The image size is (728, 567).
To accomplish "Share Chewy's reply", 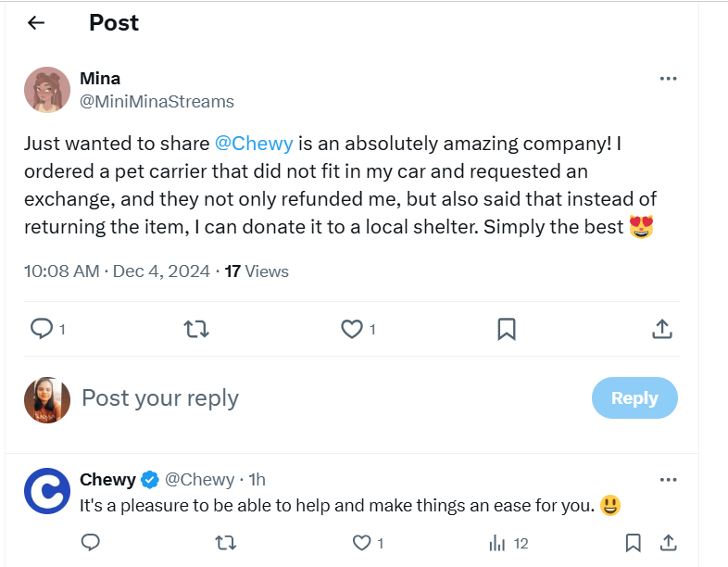I will tap(667, 542).
